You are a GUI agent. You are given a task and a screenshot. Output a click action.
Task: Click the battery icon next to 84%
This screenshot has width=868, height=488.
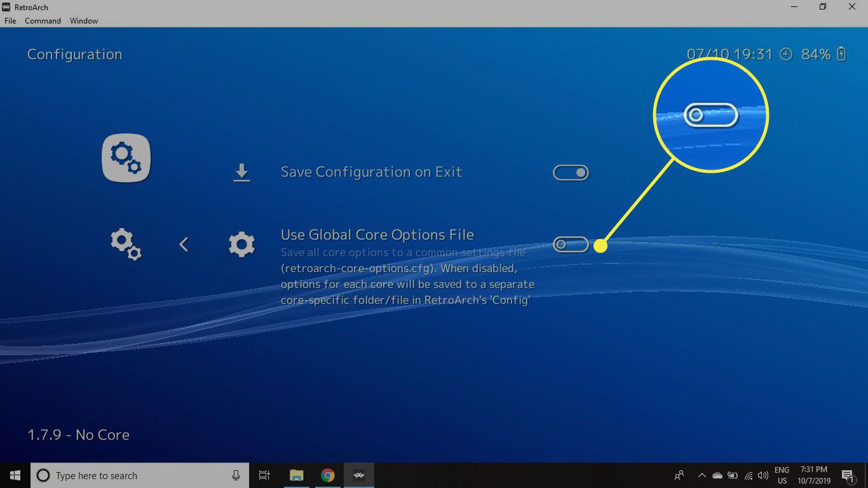pyautogui.click(x=841, y=54)
